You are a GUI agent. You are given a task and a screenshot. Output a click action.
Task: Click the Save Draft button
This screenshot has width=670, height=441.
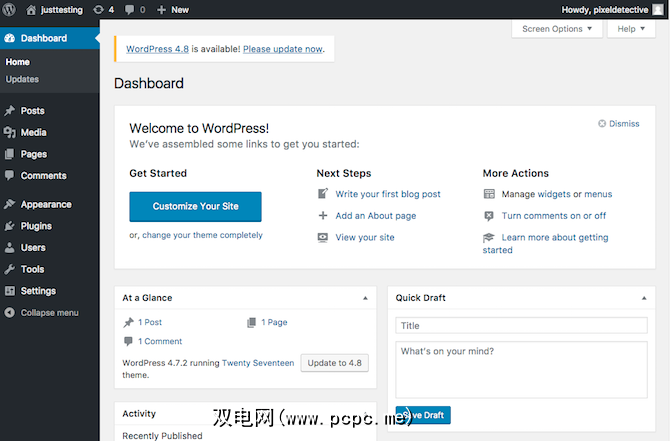[x=423, y=415]
